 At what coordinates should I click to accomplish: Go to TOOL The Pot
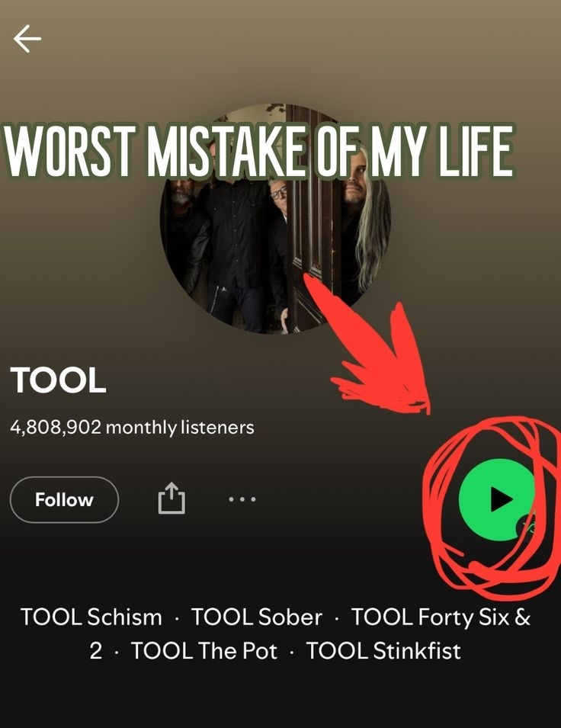click(204, 652)
